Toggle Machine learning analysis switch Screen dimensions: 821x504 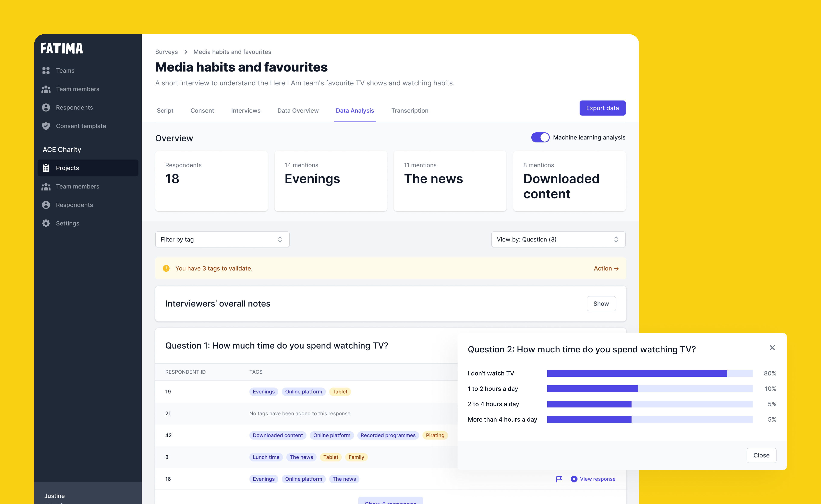pos(540,137)
